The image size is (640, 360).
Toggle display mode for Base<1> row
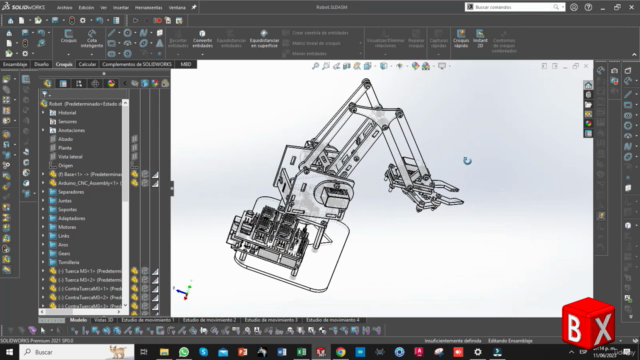click(x=145, y=174)
